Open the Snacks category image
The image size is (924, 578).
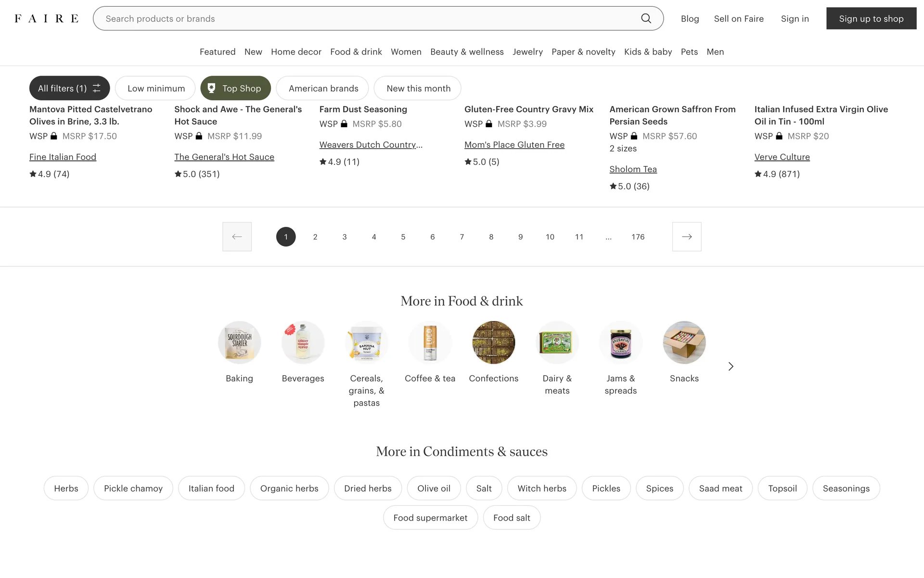point(684,342)
